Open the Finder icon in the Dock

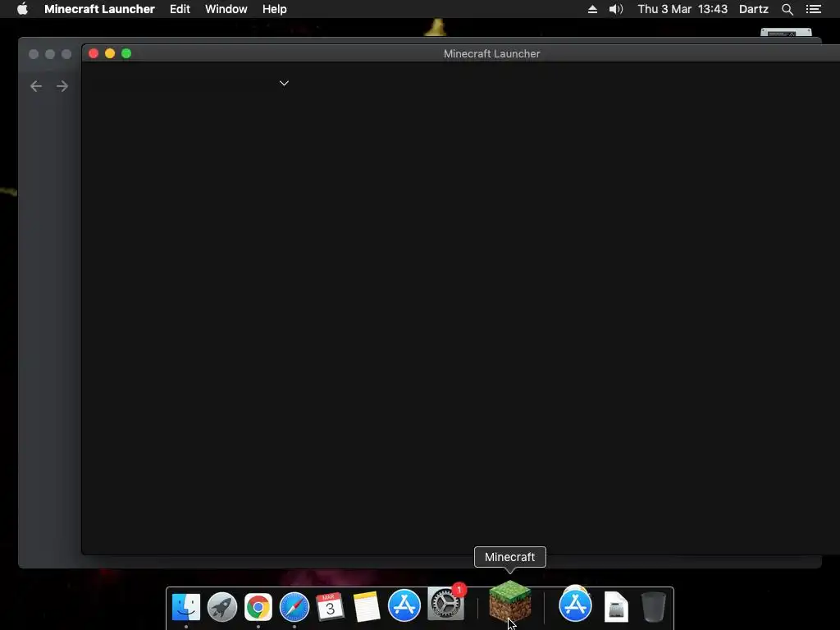pos(186,607)
